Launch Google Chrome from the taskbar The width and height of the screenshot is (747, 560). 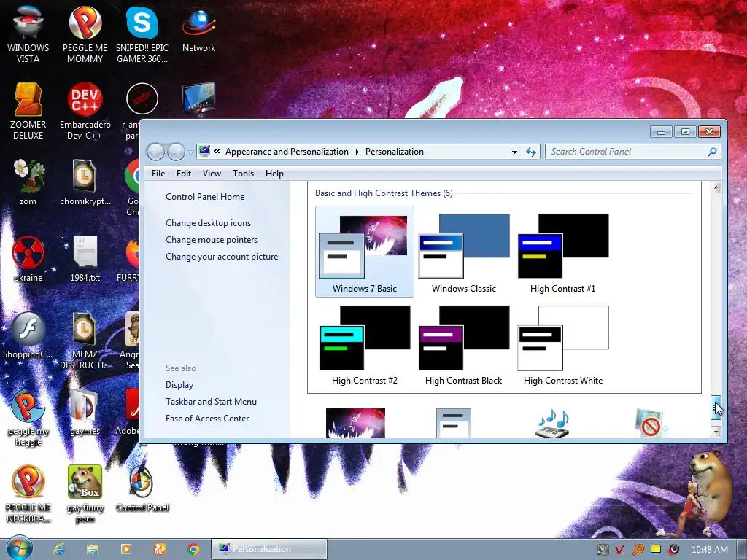coord(193,549)
